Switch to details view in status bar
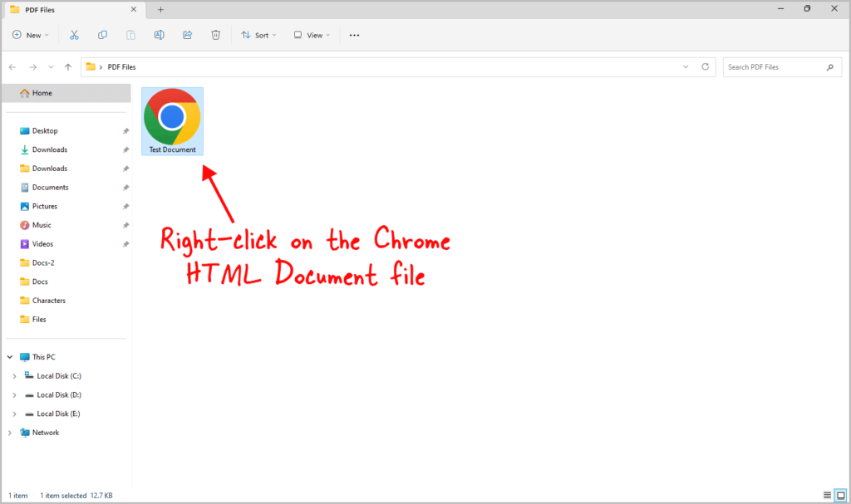The width and height of the screenshot is (851, 504). (827, 496)
